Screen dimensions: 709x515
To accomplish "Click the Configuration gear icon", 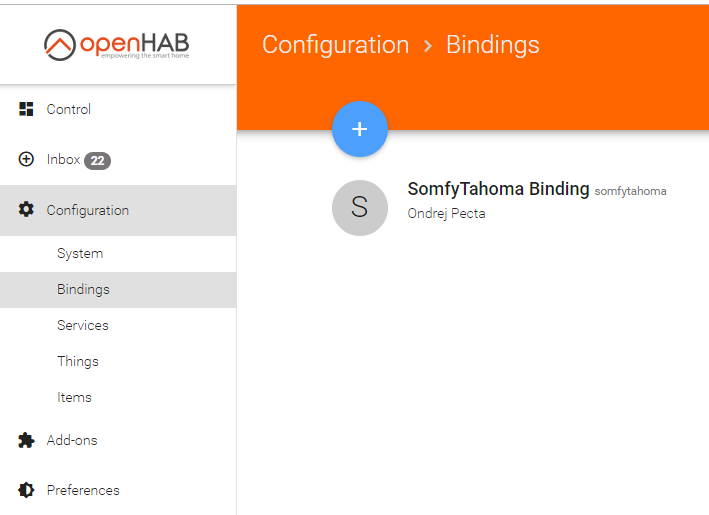I will (x=27, y=210).
